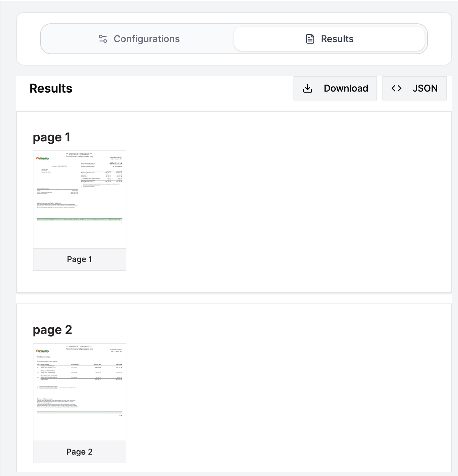
Task: Toggle to Results mode in the segmented control
Action: [x=329, y=38]
